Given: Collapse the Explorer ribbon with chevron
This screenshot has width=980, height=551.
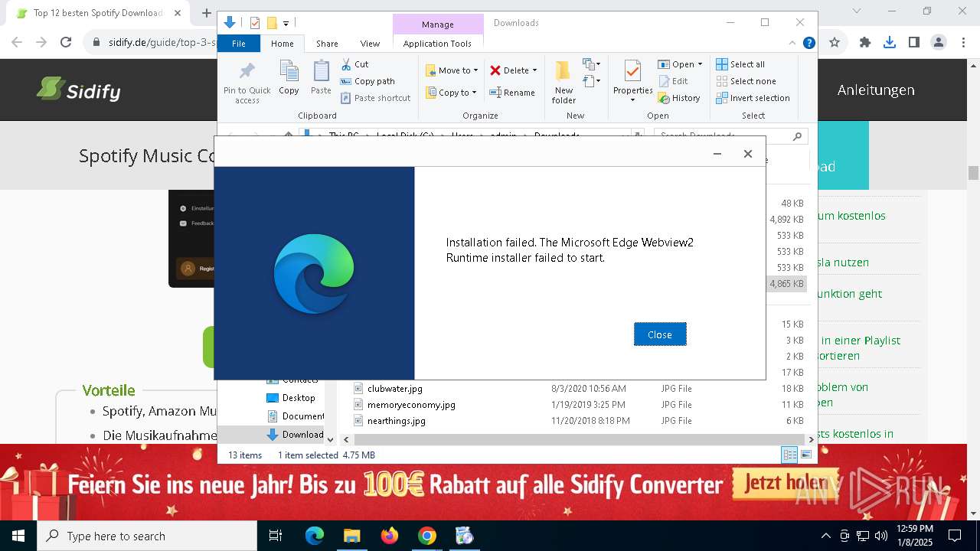Looking at the screenshot, I should tap(792, 44).
